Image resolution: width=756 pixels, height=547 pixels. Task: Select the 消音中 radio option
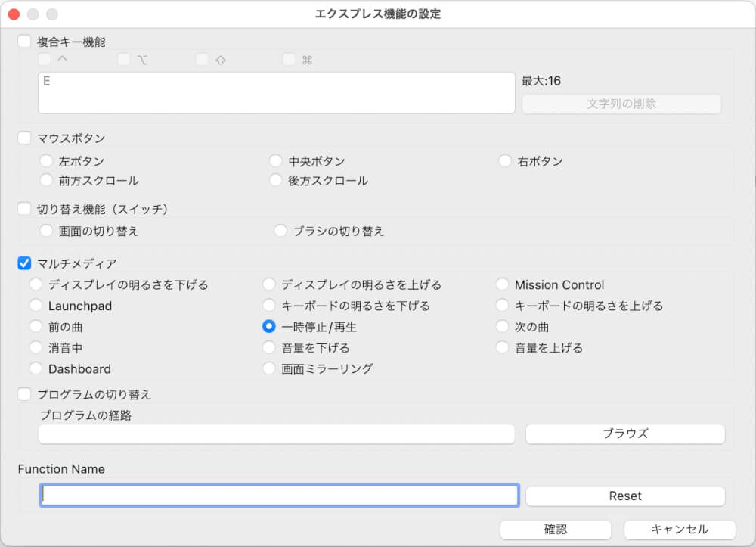pyautogui.click(x=36, y=347)
